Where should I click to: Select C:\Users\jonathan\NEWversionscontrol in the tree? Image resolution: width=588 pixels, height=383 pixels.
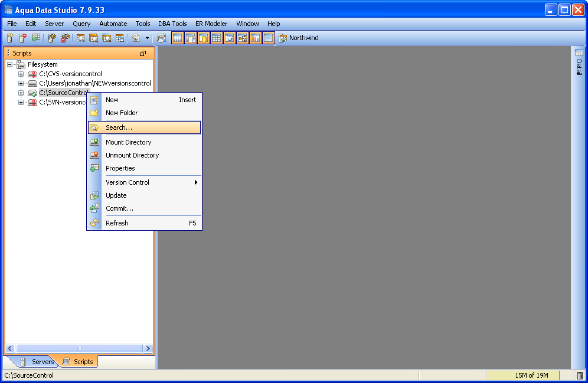95,83
